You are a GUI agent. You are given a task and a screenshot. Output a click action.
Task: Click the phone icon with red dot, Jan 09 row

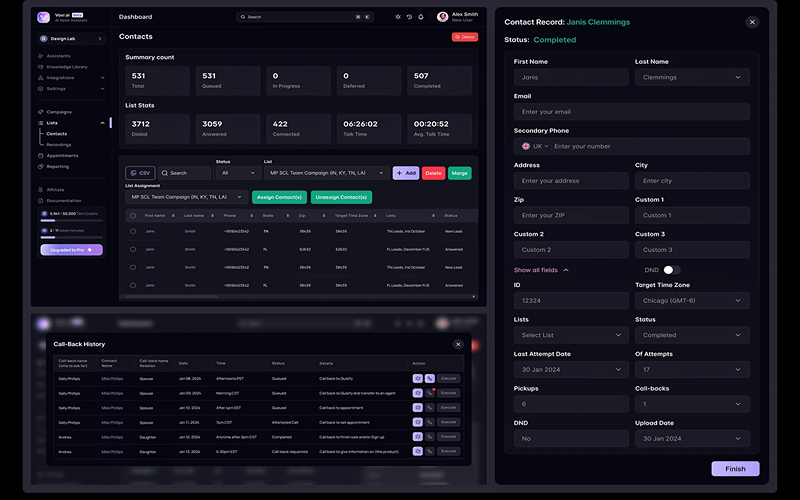(x=430, y=393)
